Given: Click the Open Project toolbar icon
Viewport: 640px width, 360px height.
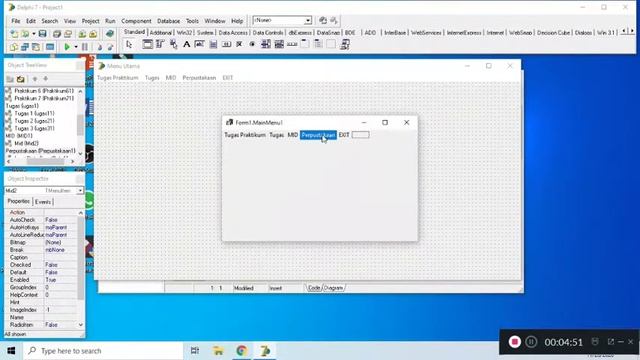Looking at the screenshot, I should [x=68, y=34].
